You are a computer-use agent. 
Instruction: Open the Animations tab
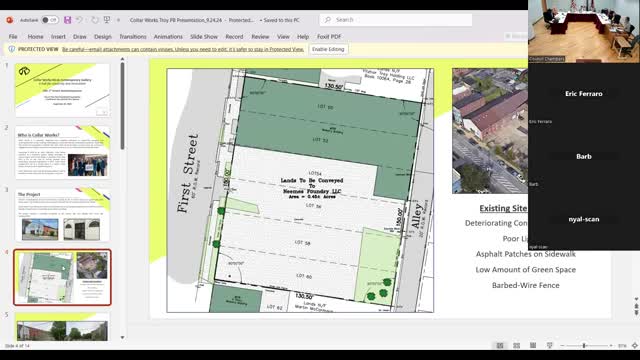pos(168,37)
